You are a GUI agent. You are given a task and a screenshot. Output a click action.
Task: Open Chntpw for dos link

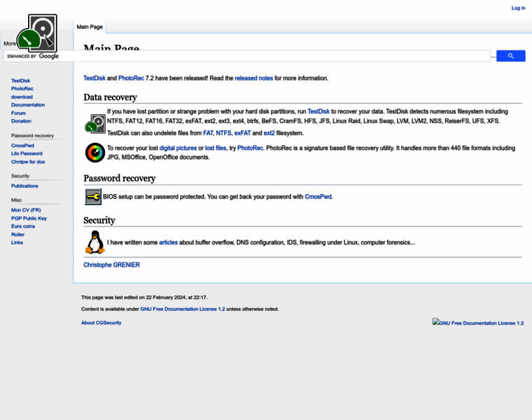[28, 162]
